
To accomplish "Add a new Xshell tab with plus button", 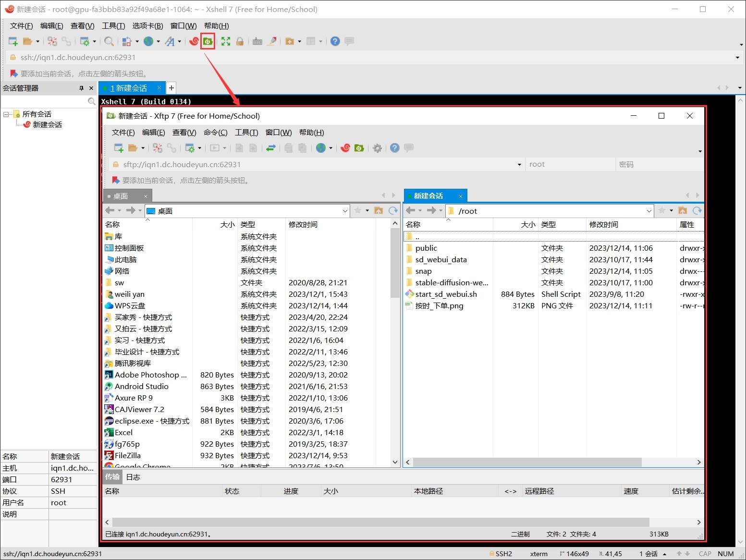I will (171, 88).
